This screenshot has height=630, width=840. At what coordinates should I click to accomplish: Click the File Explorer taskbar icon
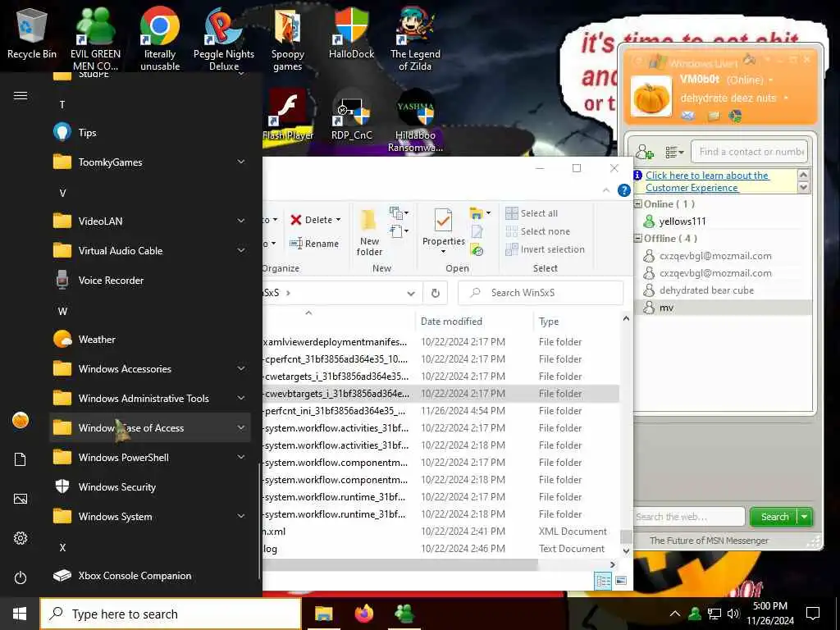coord(323,614)
